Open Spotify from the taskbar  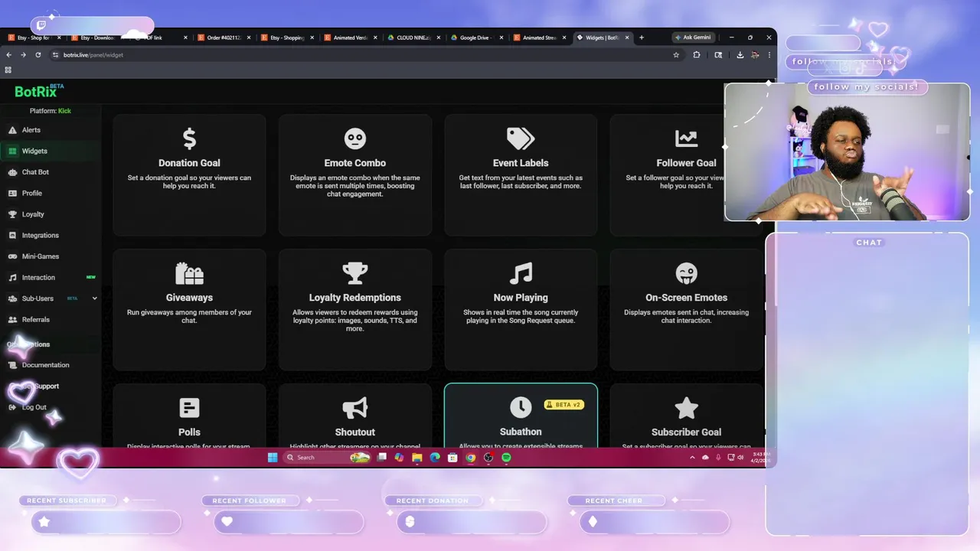click(506, 458)
